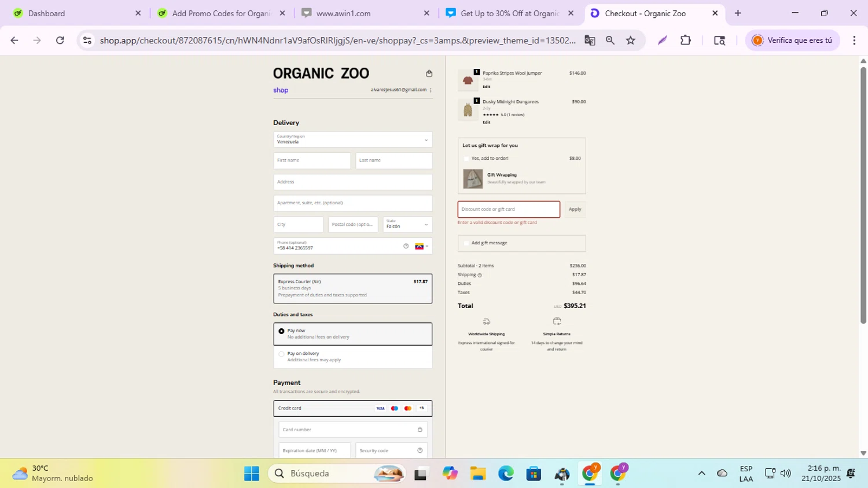This screenshot has width=868, height=488.
Task: Click the Apartment, suite field
Action: [353, 203]
